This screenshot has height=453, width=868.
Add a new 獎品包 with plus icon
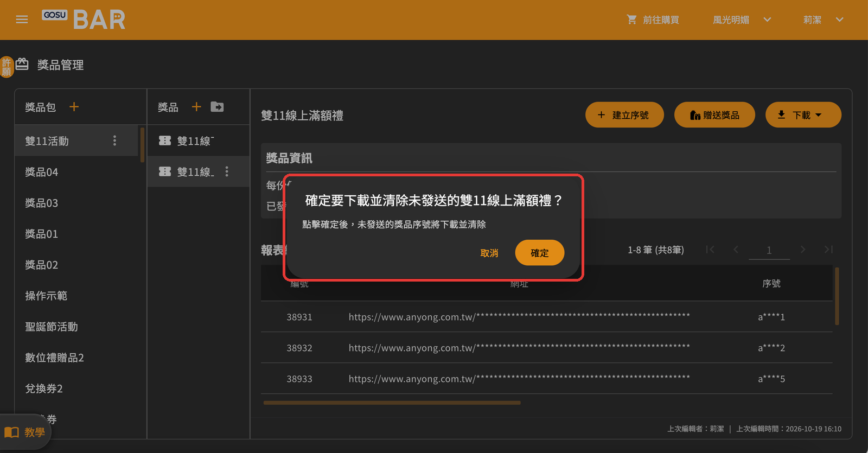(x=74, y=107)
